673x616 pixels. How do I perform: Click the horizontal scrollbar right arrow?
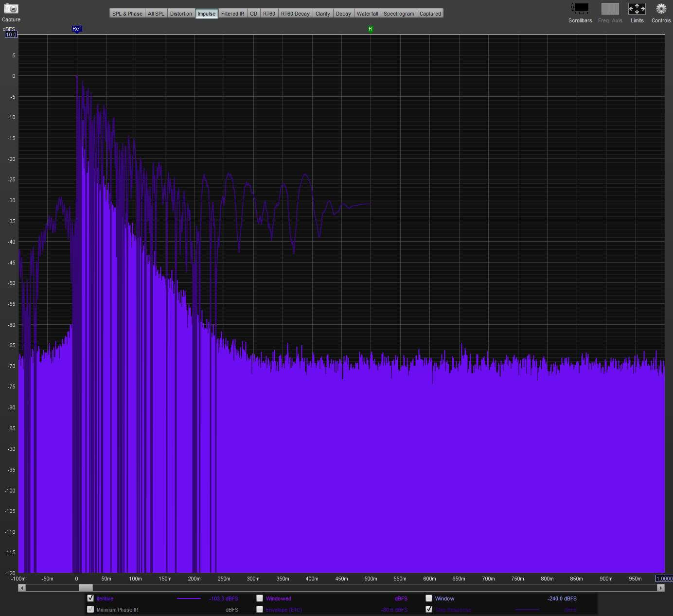tap(661, 588)
